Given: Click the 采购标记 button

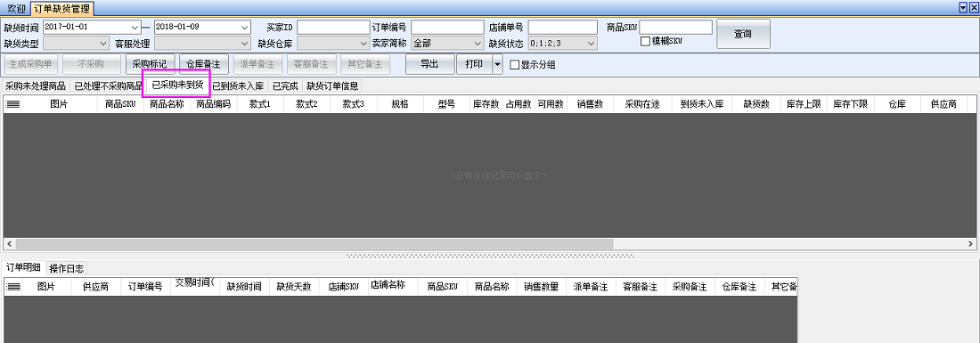Looking at the screenshot, I should click(150, 64).
